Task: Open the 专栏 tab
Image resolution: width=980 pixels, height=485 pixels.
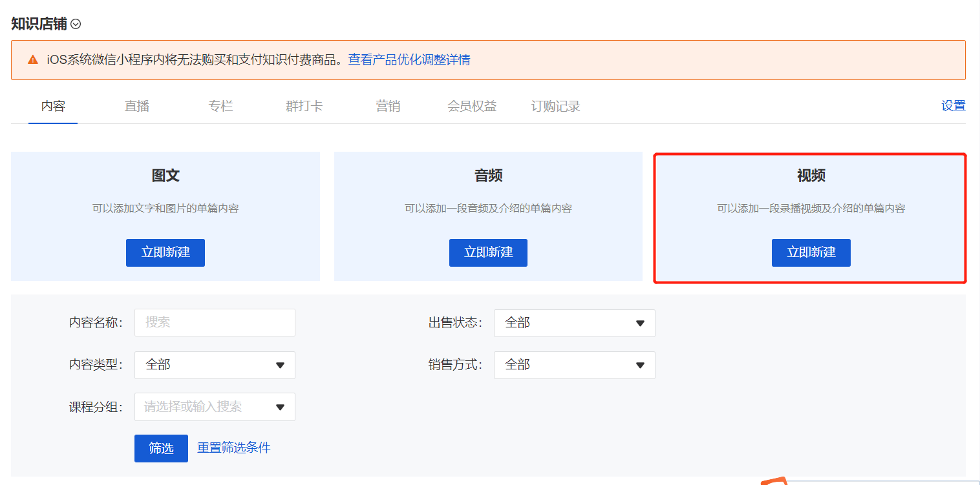Action: [220, 107]
